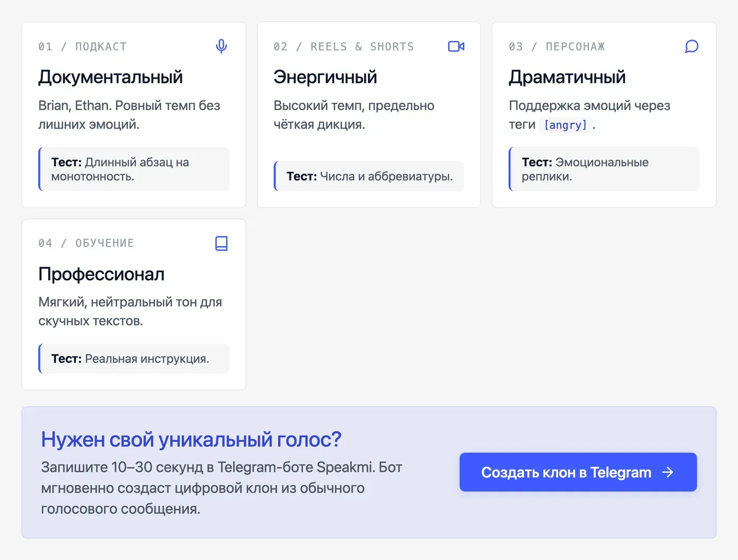Click the video camera icon on Reels & Shorts card
This screenshot has height=560, width=738.
click(x=456, y=46)
